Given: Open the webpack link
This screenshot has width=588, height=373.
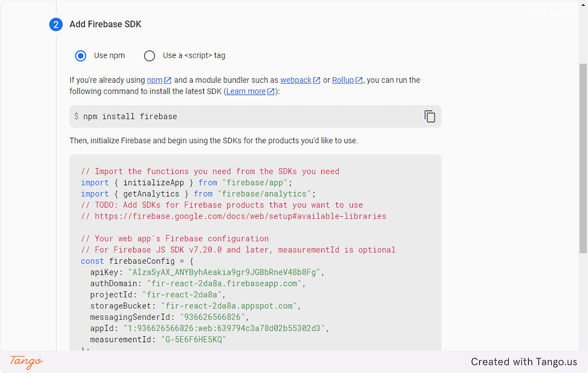Looking at the screenshot, I should point(296,80).
